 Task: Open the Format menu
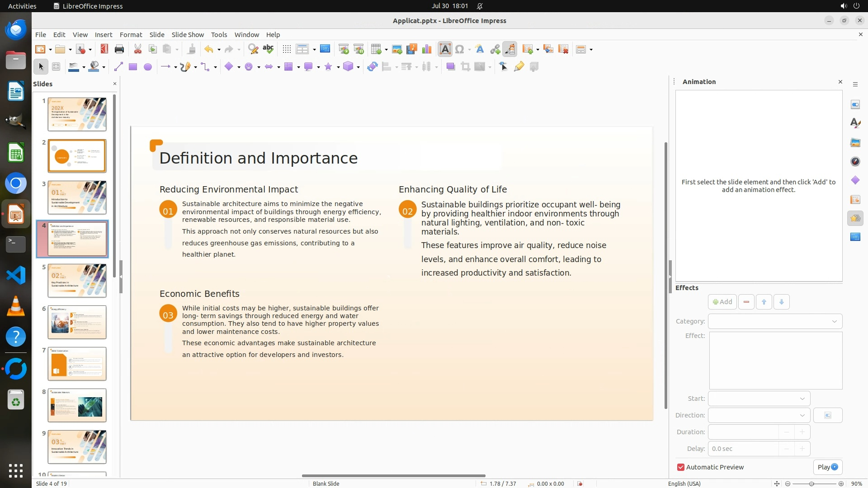131,35
